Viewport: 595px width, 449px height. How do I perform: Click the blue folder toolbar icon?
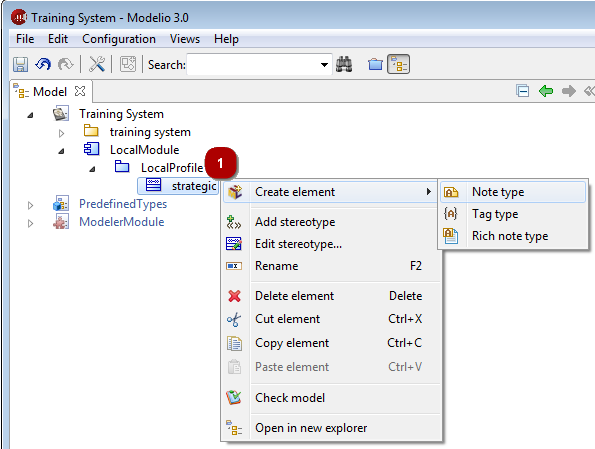click(375, 64)
